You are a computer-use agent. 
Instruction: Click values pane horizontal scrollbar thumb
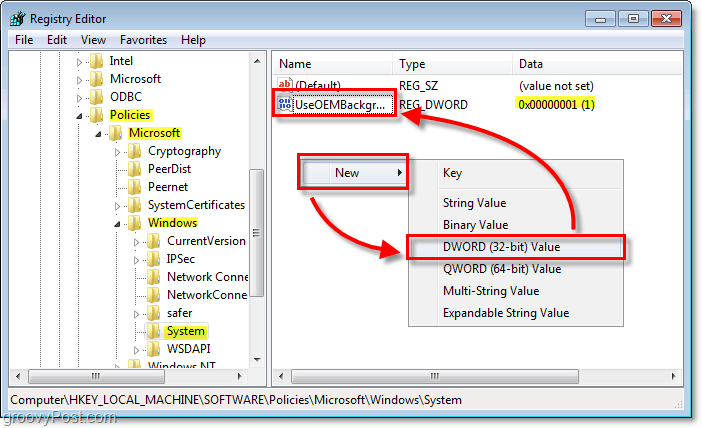point(435,377)
